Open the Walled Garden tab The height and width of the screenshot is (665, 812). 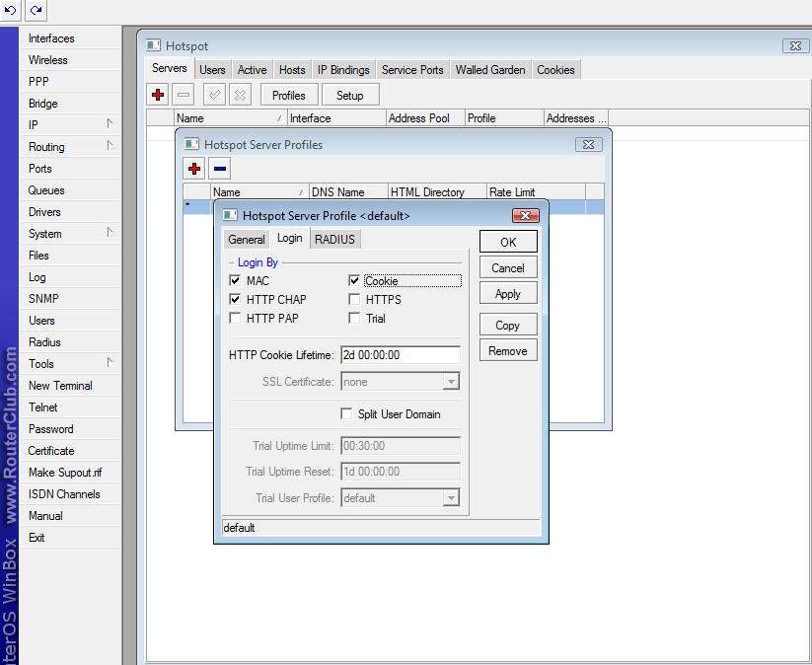(x=490, y=70)
